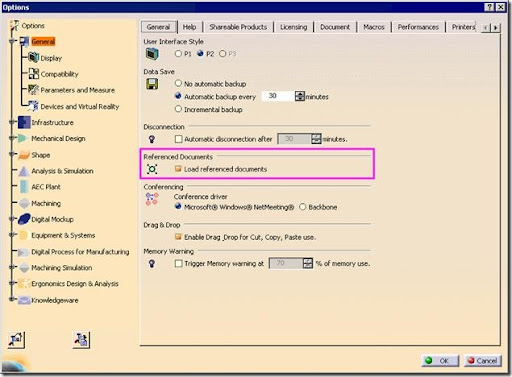
Task: Click the backup minutes spinner arrows
Action: coord(300,96)
